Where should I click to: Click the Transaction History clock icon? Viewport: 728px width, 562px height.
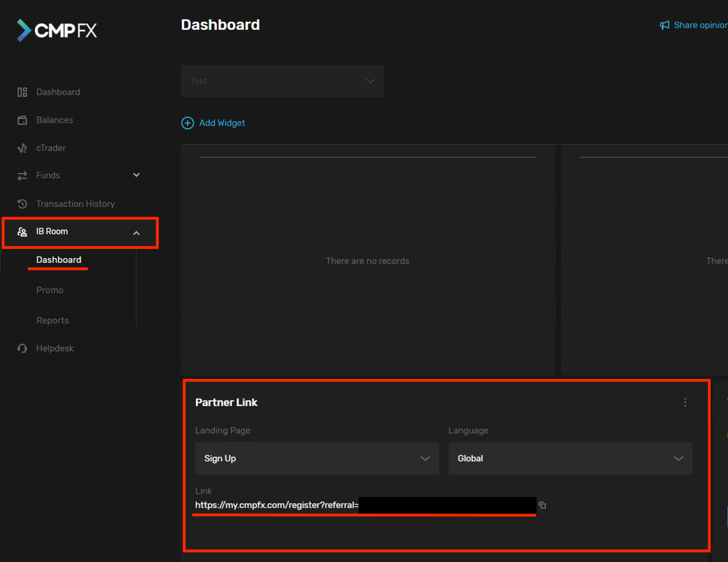[22, 204]
